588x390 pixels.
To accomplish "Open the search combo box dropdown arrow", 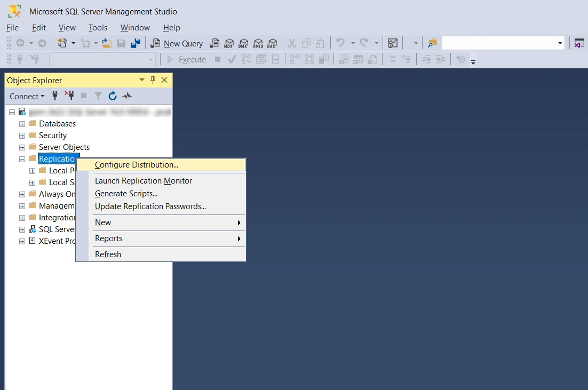I will coord(560,44).
